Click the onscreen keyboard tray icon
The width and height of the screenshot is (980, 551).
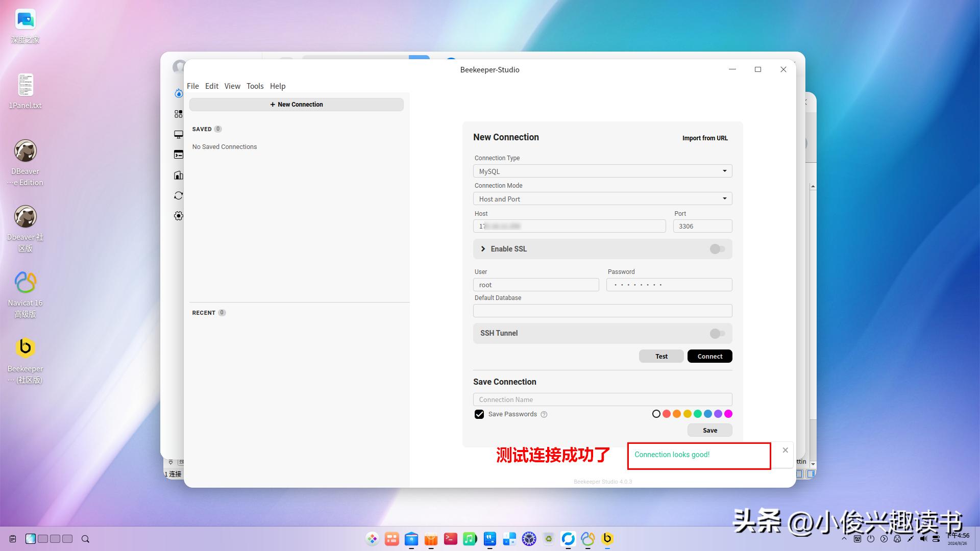[857, 539]
